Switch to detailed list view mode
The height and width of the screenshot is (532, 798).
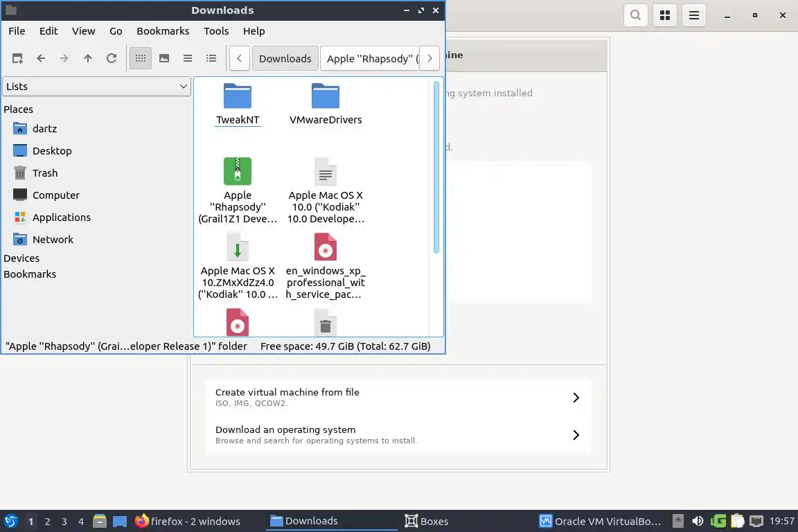211,59
